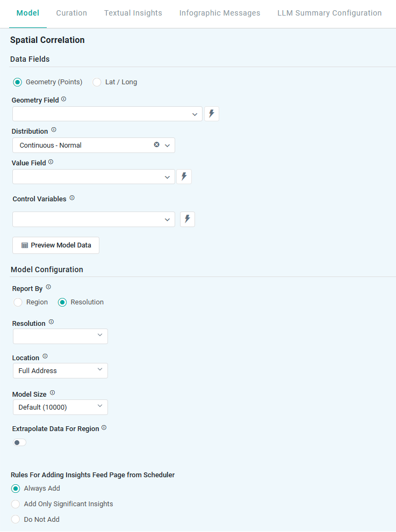Screen dimensions: 396x532
Task: Click the lightning icon beside Control Variables
Action: [187, 219]
